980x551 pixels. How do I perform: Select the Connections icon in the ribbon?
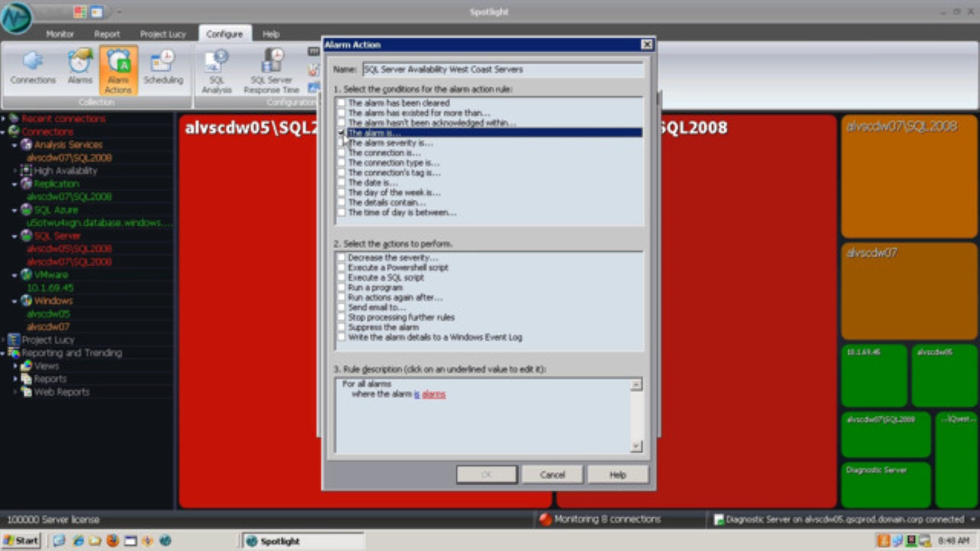click(32, 69)
